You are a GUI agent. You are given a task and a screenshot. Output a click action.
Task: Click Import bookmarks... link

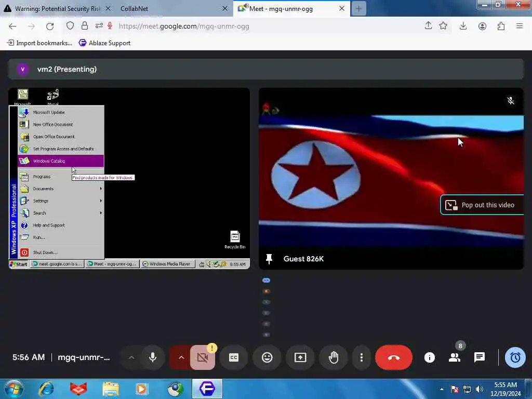39,43
